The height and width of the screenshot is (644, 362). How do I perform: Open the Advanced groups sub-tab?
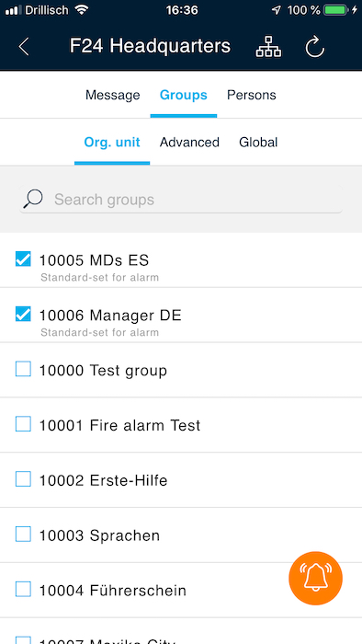[x=189, y=143]
